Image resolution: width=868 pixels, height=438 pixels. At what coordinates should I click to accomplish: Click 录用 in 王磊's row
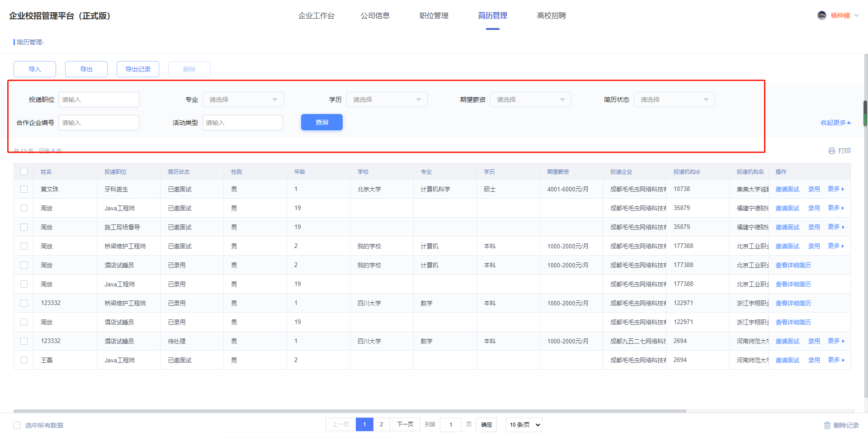pyautogui.click(x=814, y=360)
